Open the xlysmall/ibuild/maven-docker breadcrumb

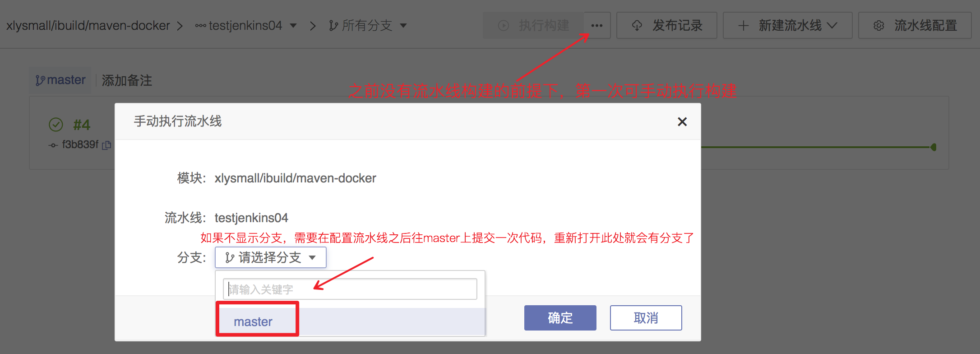coord(88,26)
